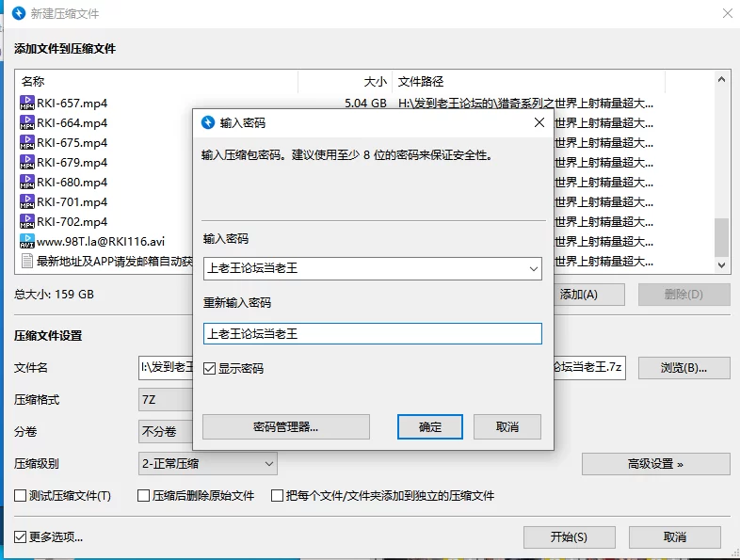Expand 高级设置 » options
Viewport: 740px width, 560px height.
[655, 464]
